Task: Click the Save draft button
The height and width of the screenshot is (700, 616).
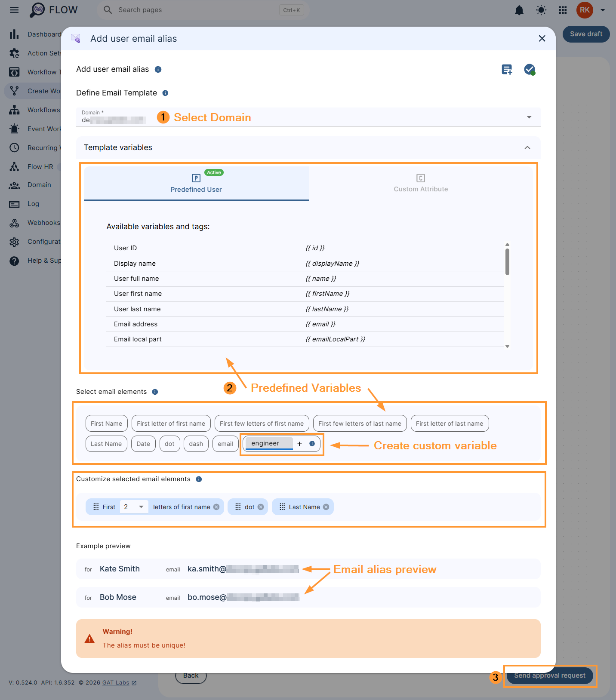Action: pyautogui.click(x=586, y=34)
